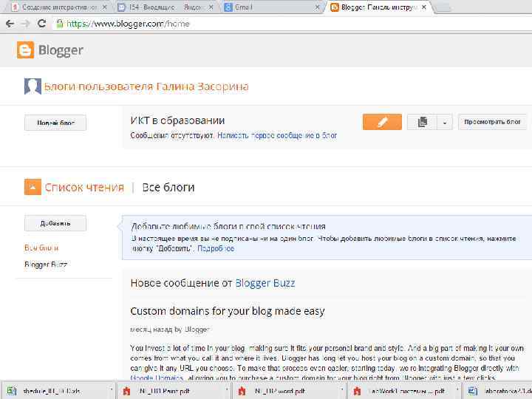Image resolution: width=532 pixels, height=399 pixels.
Task: Click orange pencil create post button
Action: [382, 122]
